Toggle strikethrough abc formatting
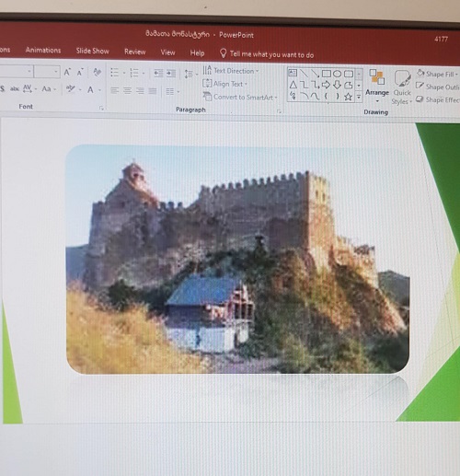The height and width of the screenshot is (476, 460). [x=15, y=89]
